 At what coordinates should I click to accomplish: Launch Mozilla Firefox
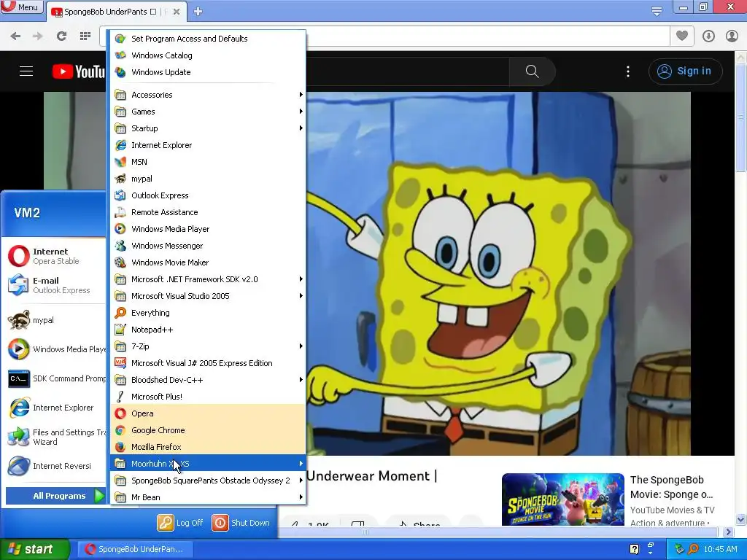(208, 447)
